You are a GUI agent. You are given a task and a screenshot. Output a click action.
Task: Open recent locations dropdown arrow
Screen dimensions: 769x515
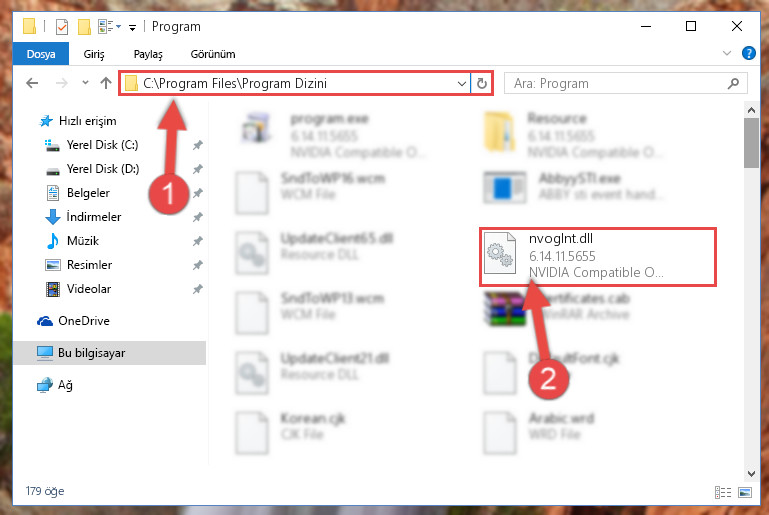pyautogui.click(x=85, y=83)
